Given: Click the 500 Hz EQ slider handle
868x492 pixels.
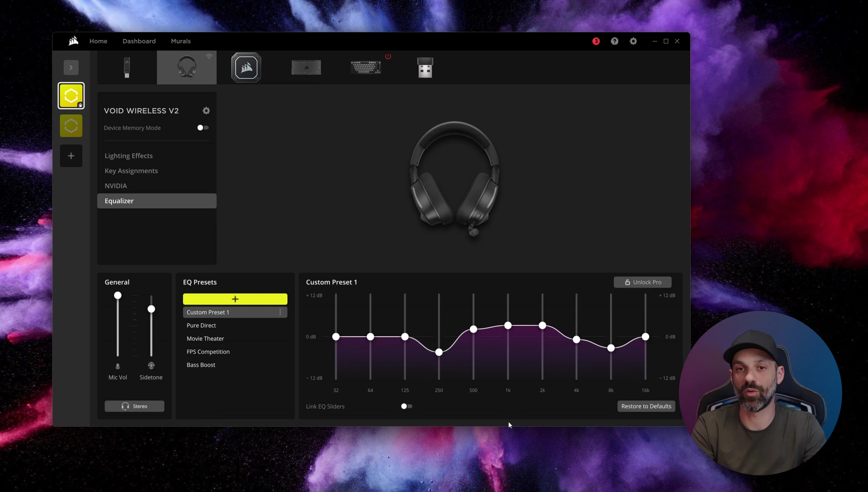Looking at the screenshot, I should [474, 329].
